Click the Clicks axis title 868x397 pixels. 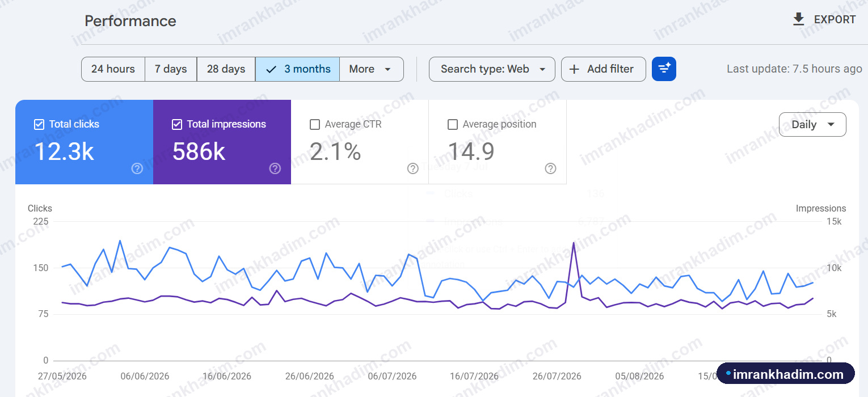[40, 208]
